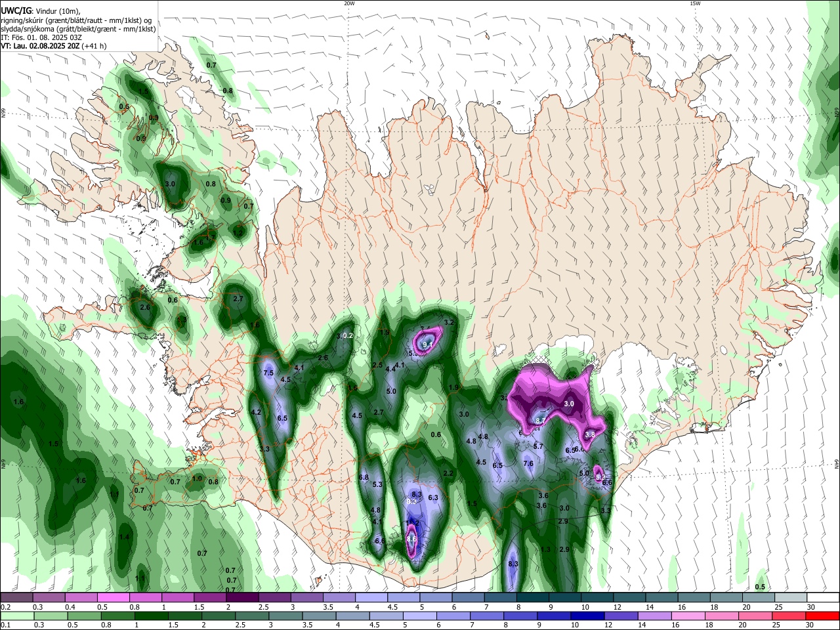840x630 pixels.
Task: Click the bright red swatch after 30, lower legend row
Action: tap(824, 616)
